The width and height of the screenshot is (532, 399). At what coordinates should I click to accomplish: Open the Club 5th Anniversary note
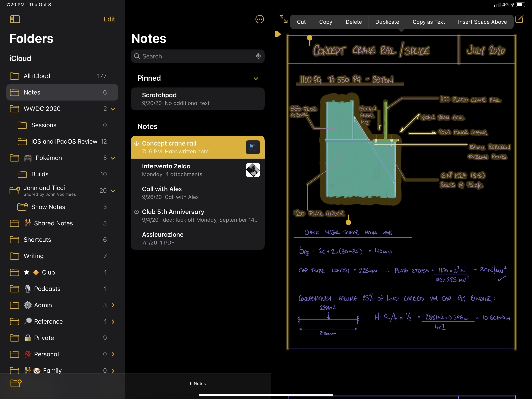(x=198, y=216)
